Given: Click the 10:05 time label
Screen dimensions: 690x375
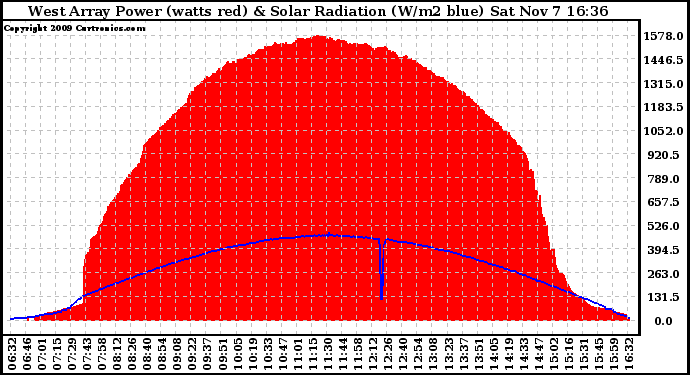Looking at the screenshot, I should click(237, 354).
